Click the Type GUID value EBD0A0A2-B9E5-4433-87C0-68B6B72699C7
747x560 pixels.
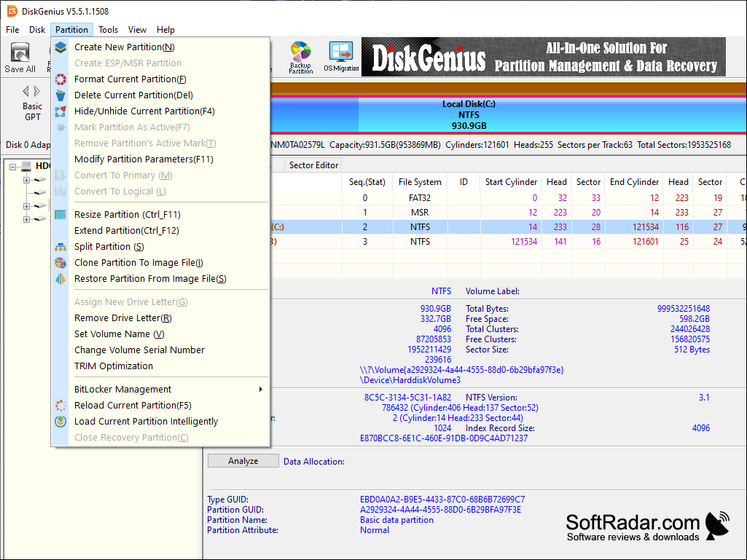442,500
